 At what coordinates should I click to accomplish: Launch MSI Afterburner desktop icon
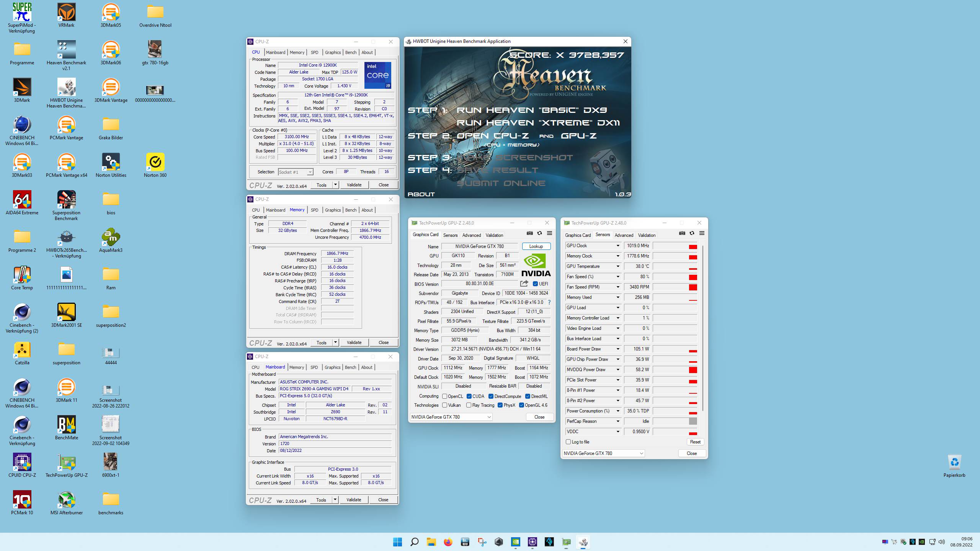click(x=66, y=503)
